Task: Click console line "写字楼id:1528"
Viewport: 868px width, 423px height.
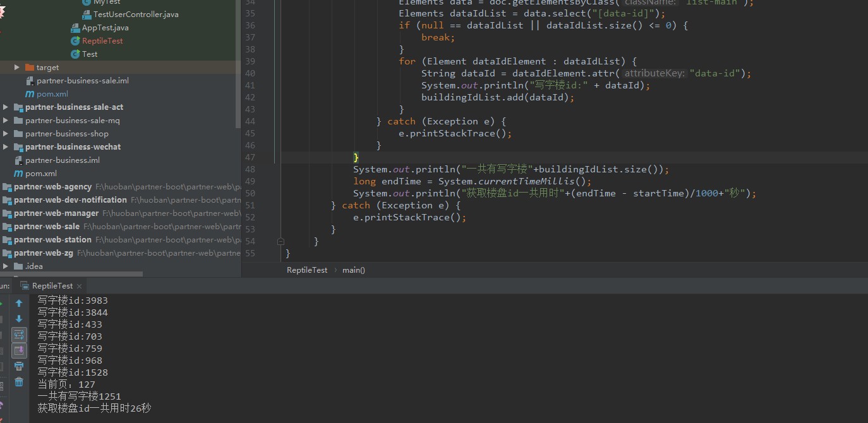Action: pos(73,372)
